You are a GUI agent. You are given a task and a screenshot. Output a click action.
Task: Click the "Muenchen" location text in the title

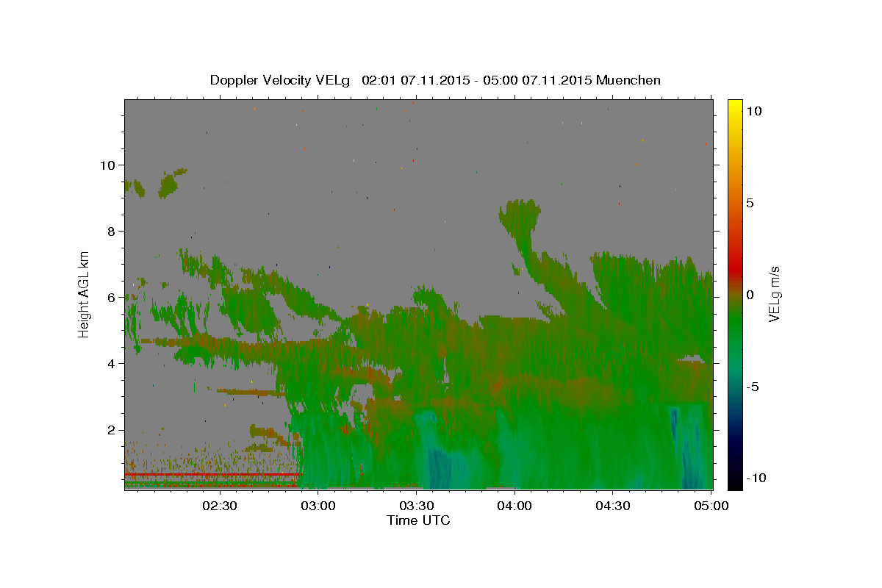pos(628,80)
